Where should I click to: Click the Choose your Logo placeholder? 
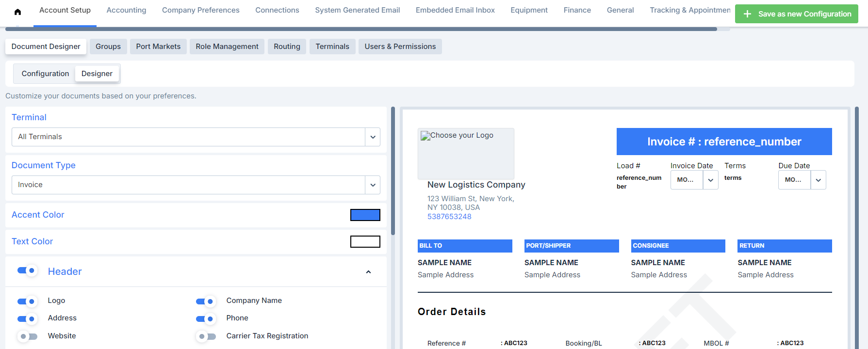coord(466,154)
